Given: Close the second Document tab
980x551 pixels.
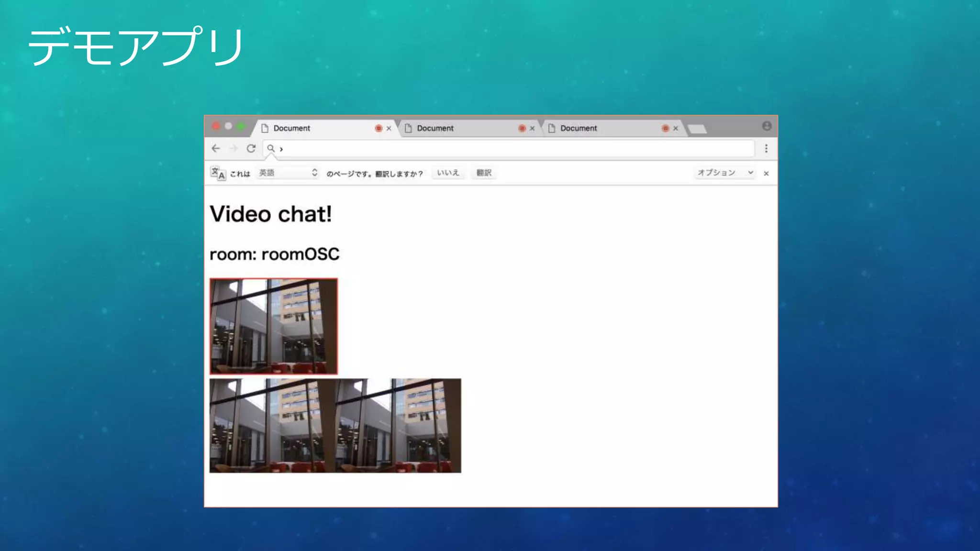Looking at the screenshot, I should tap(532, 128).
